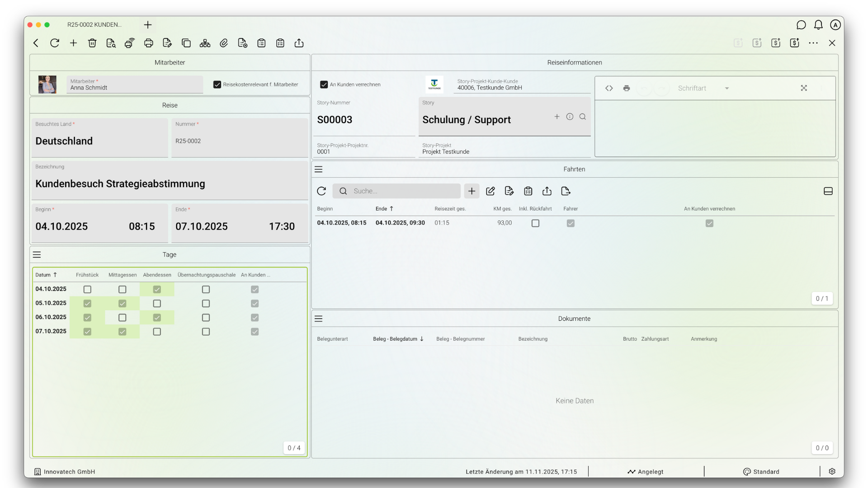The image size is (868, 488).
Task: Toggle source code view in text editor
Action: point(609,88)
